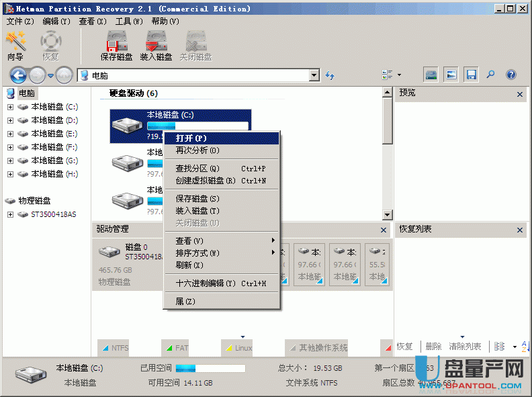The height and width of the screenshot is (397, 532).
Task: Click the 装入磁盘 mount disk toolbar icon
Action: 156,46
